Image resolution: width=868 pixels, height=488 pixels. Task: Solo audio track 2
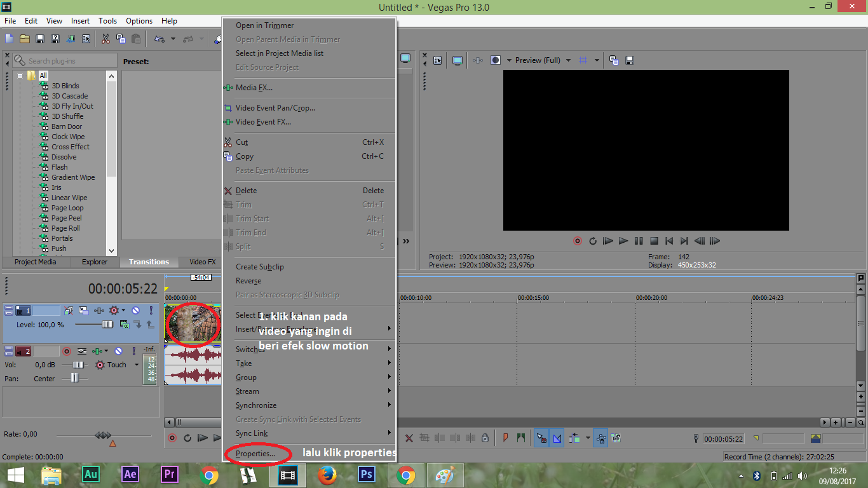tap(134, 351)
